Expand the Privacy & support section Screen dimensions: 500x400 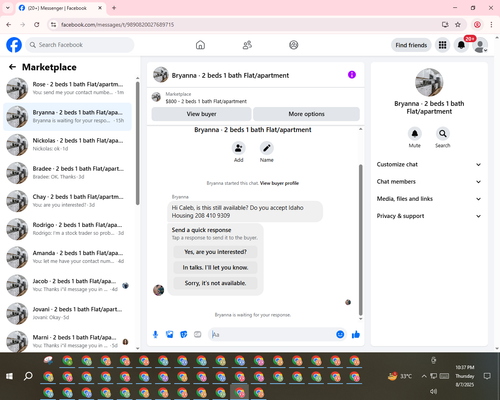[x=429, y=216]
